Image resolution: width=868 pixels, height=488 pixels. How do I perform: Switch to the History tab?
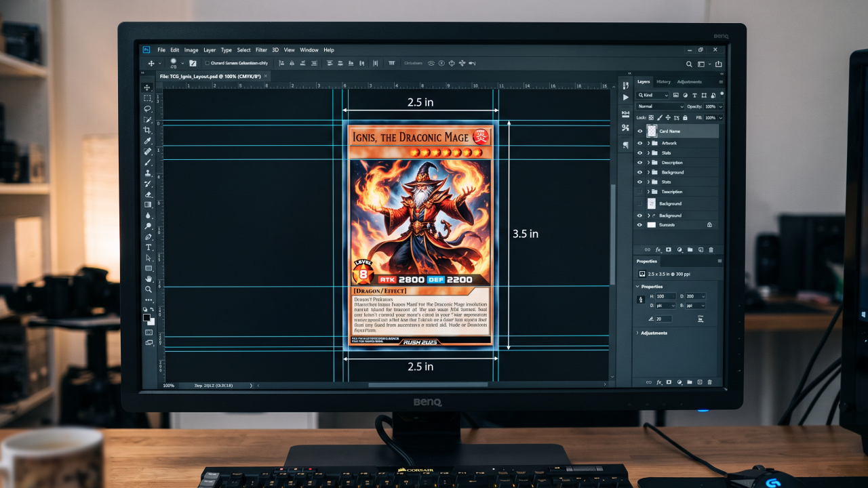[663, 82]
